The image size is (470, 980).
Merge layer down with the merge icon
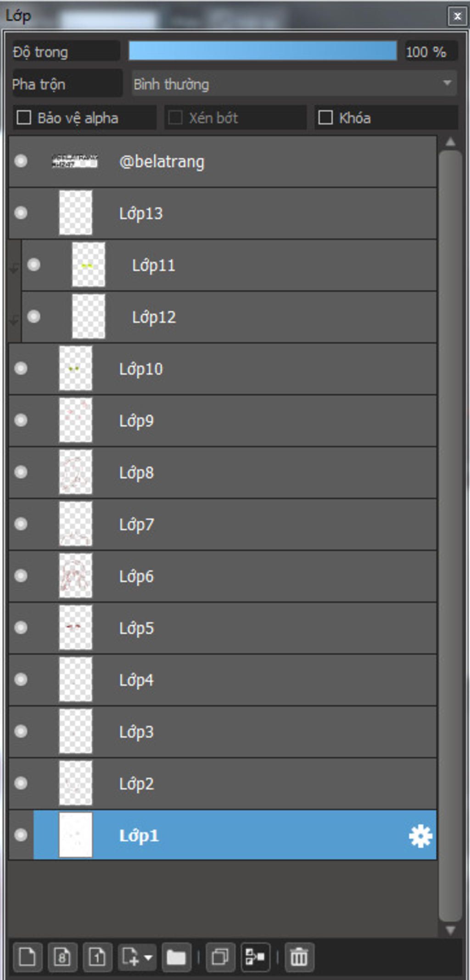pos(255,957)
